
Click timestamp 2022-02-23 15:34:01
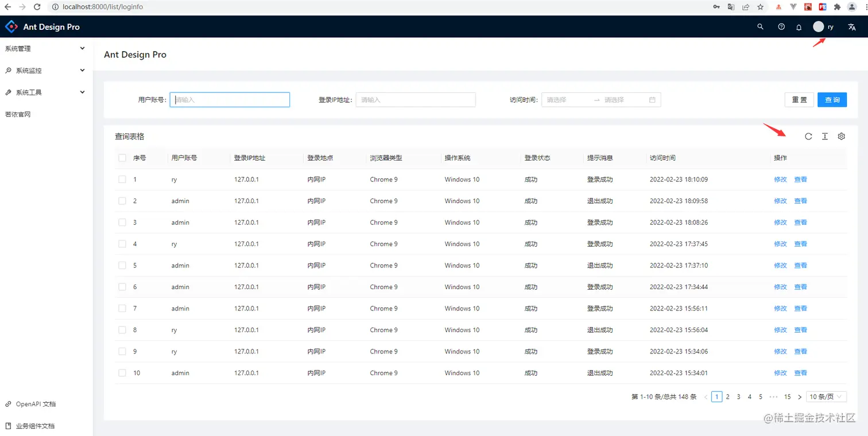[x=679, y=373]
